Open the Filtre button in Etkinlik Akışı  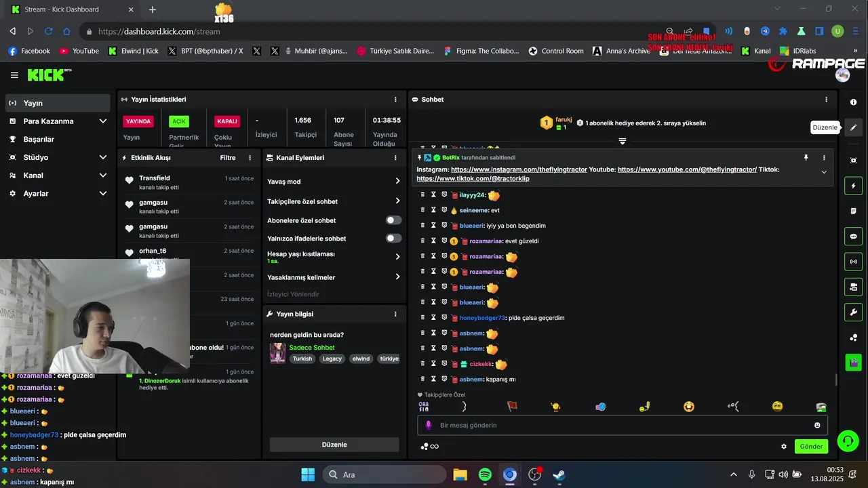point(228,158)
